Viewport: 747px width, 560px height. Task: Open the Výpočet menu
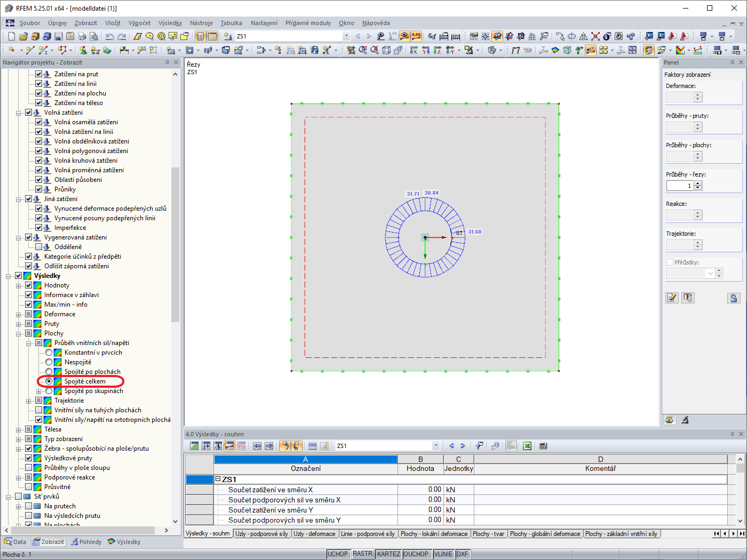139,23
